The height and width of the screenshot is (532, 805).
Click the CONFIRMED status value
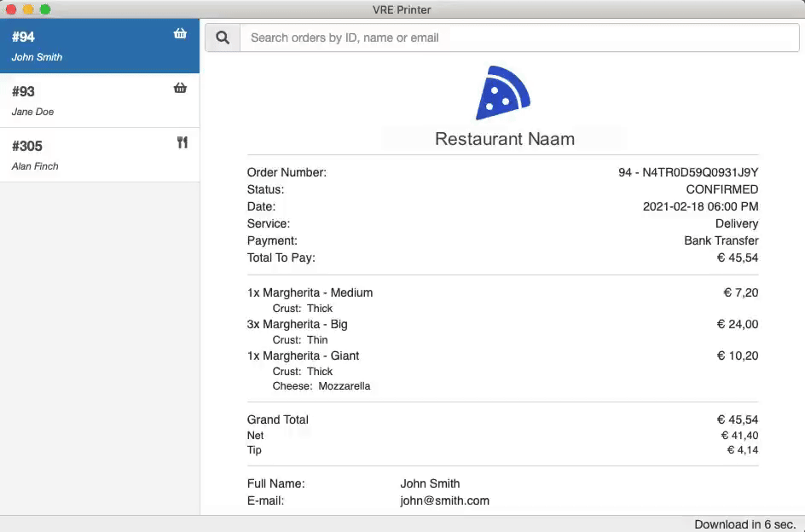(721, 189)
